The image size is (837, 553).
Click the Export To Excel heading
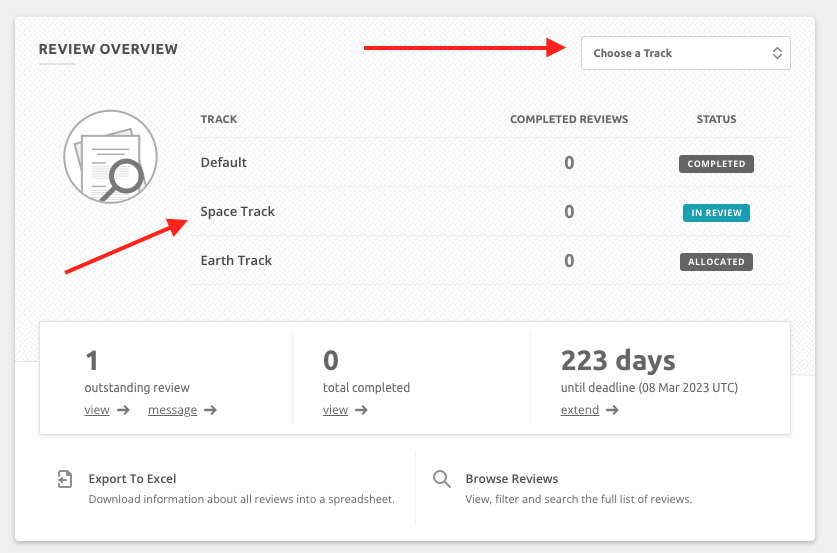132,479
